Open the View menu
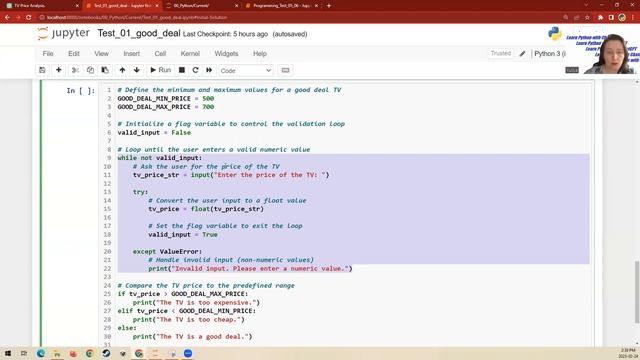The image size is (640, 360). [x=102, y=53]
